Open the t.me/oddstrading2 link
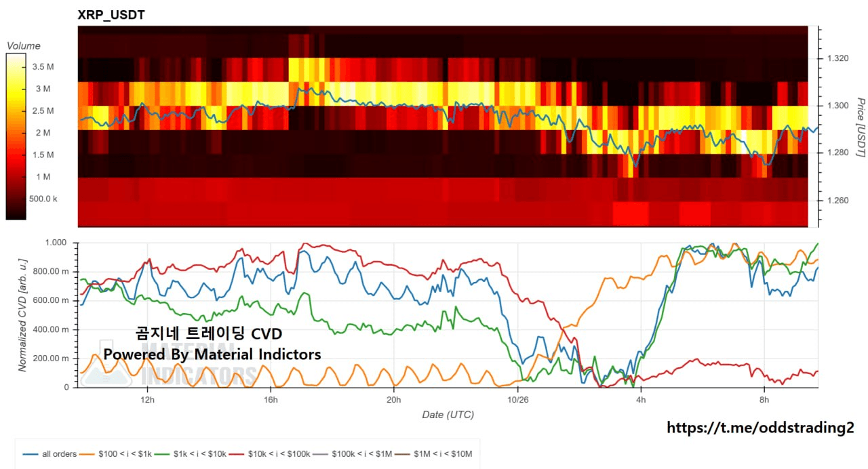The image size is (868, 469). pyautogui.click(x=761, y=428)
